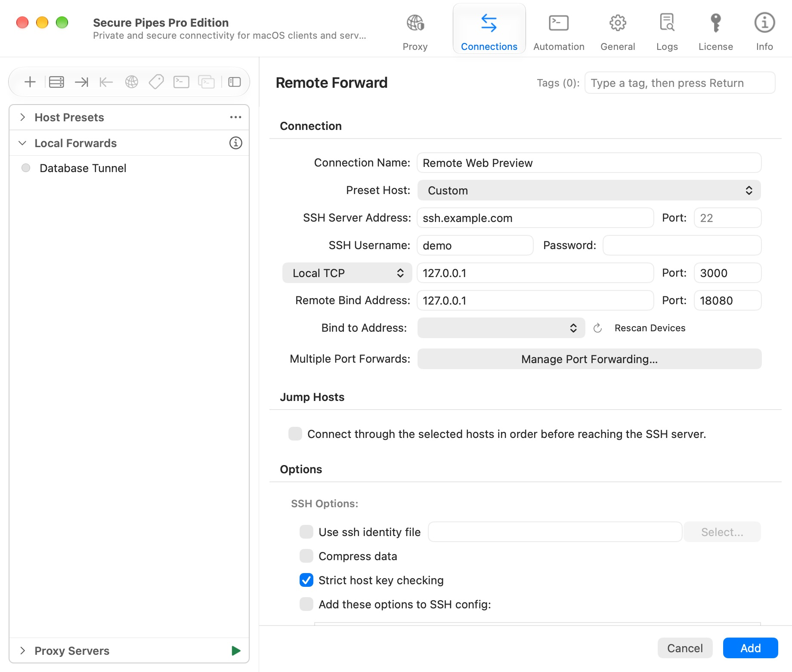Image resolution: width=792 pixels, height=672 pixels.
Task: Open the Bind to Address dropdown
Action: tap(501, 328)
